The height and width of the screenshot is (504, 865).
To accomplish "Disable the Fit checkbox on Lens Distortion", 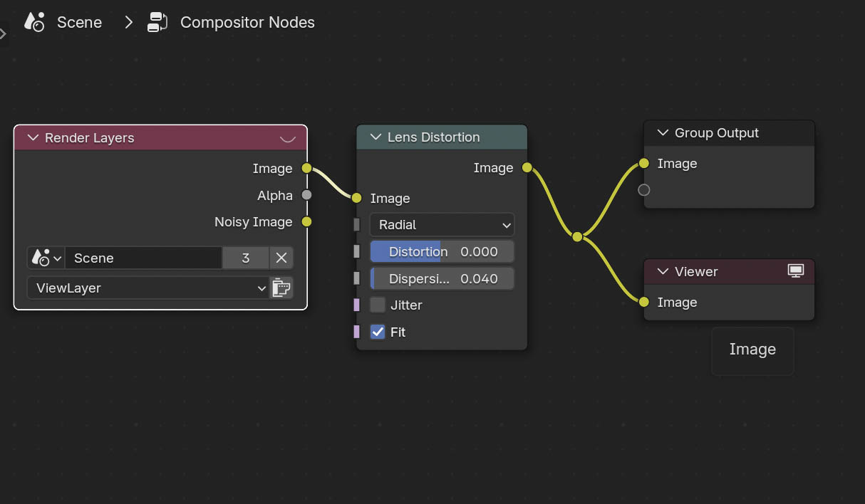I will pos(378,332).
